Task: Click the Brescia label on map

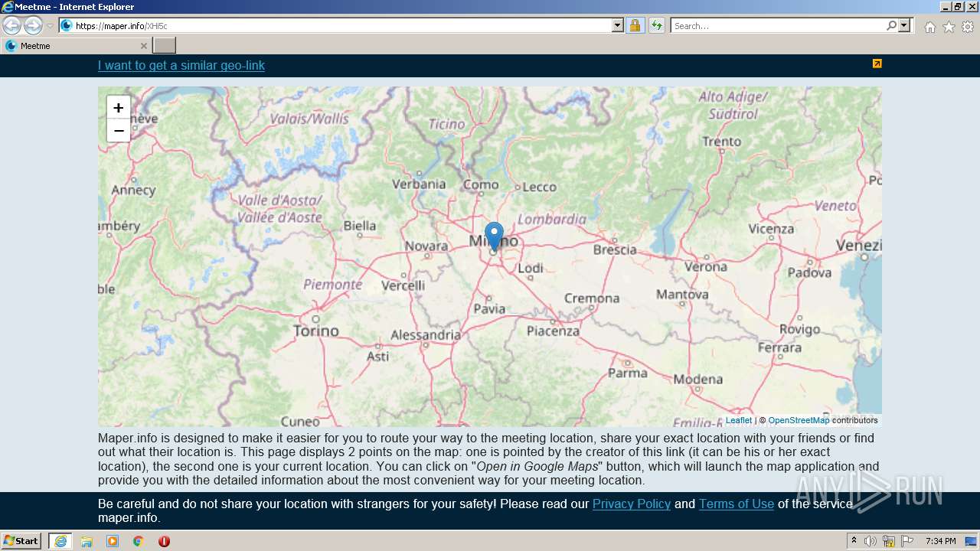Action: coord(615,249)
